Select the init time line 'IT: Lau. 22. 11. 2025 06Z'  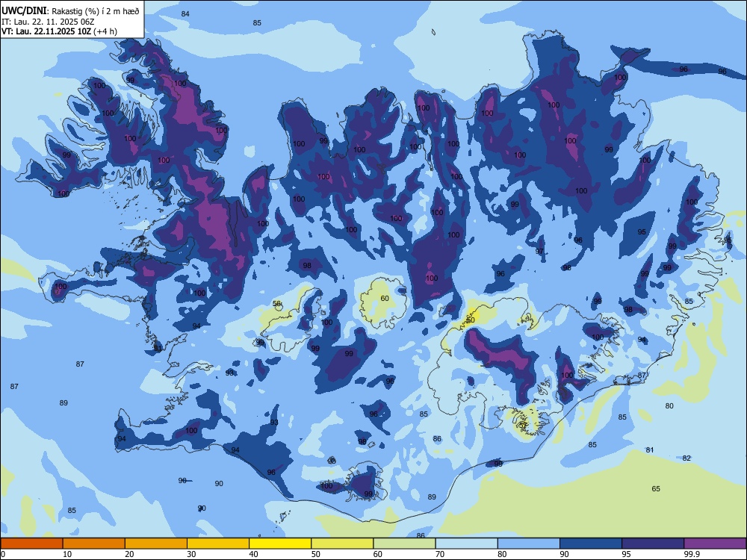pos(48,22)
